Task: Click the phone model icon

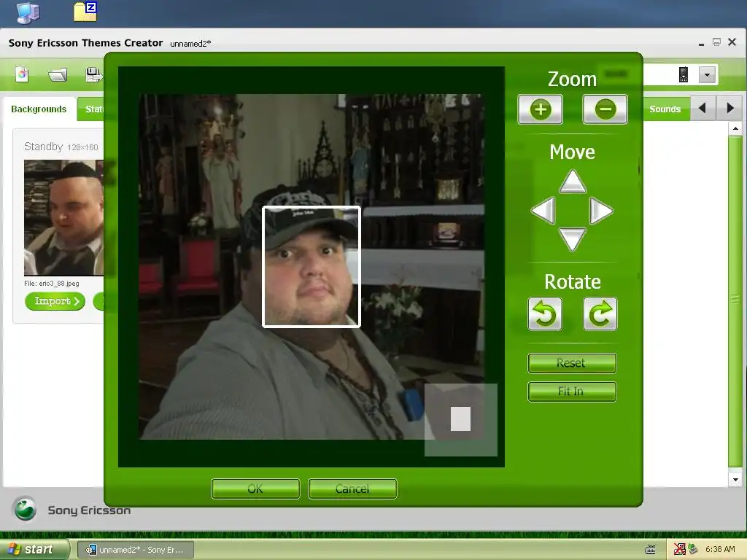Action: [x=683, y=75]
